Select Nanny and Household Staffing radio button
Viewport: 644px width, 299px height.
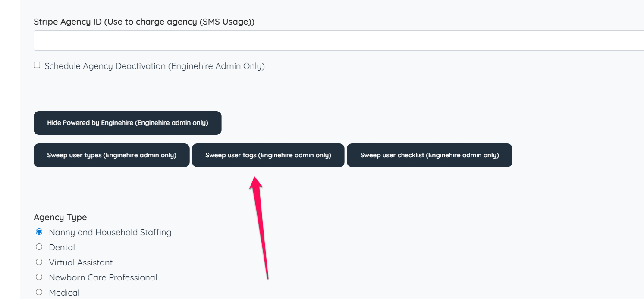point(39,232)
